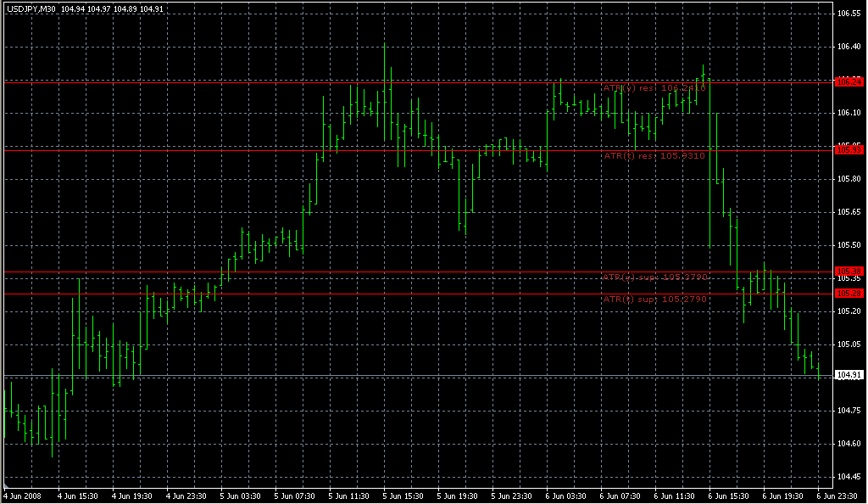This screenshot has width=868, height=504.
Task: Click the current price 104.91 tag
Action: (x=849, y=374)
